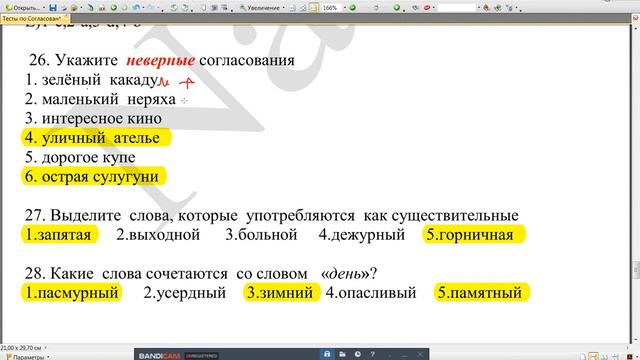Click the toolbar search input field
Image resolution: width=640 pixels, height=360 pixels.
pos(457,8)
